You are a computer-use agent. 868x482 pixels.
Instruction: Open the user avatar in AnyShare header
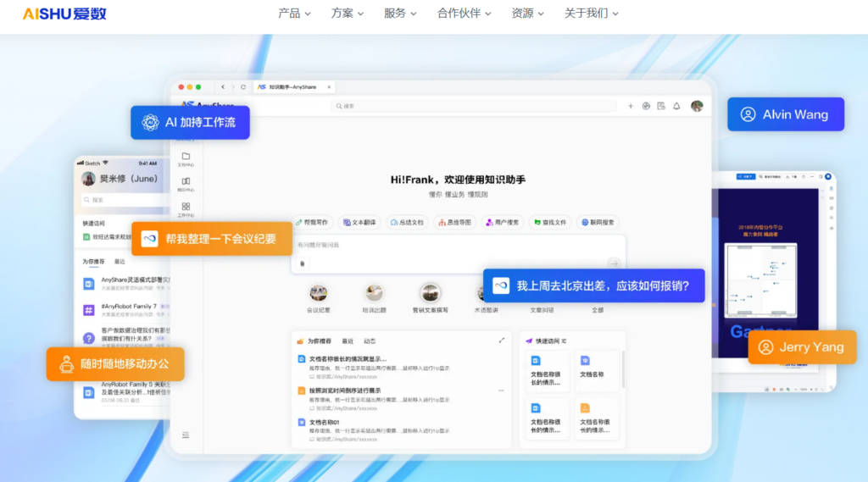(x=697, y=106)
